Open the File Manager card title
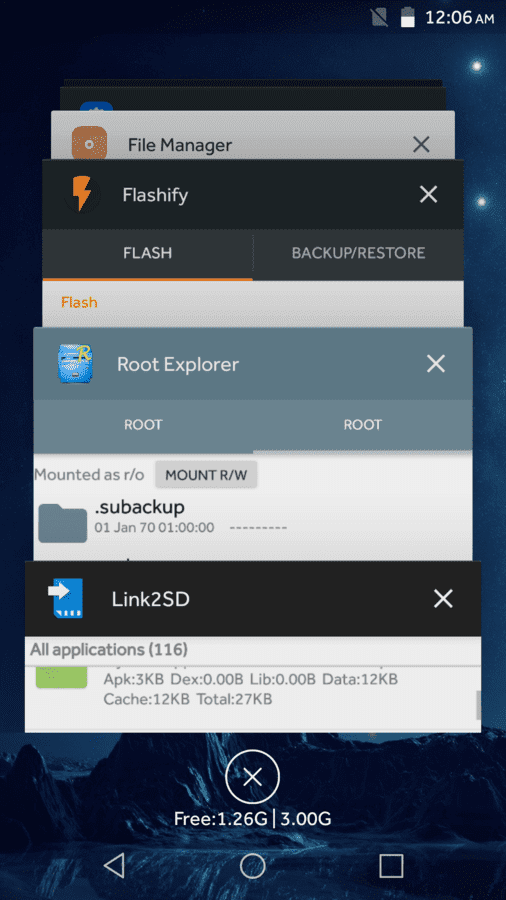The width and height of the screenshot is (506, 900). pos(180,145)
